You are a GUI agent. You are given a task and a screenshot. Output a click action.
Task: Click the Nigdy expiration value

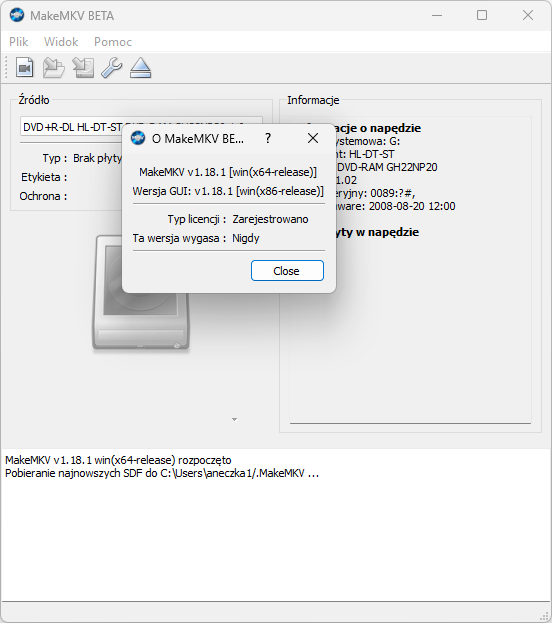click(x=246, y=238)
